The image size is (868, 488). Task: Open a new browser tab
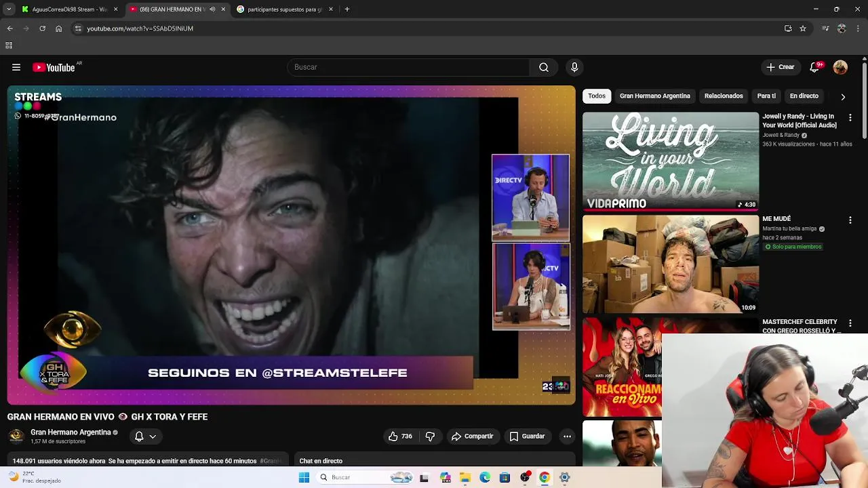[x=347, y=9]
